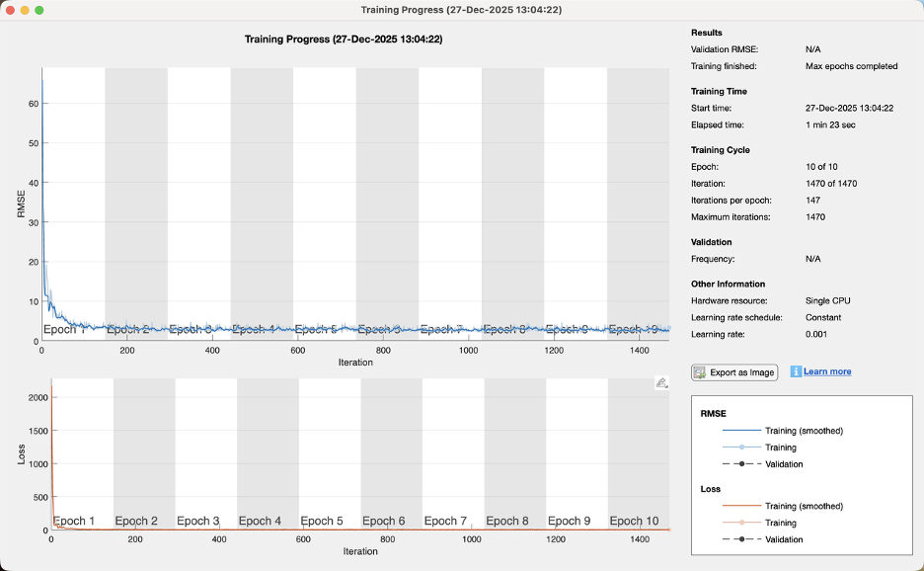924x571 pixels.
Task: Click the RMSE y-axis label
Action: point(20,204)
